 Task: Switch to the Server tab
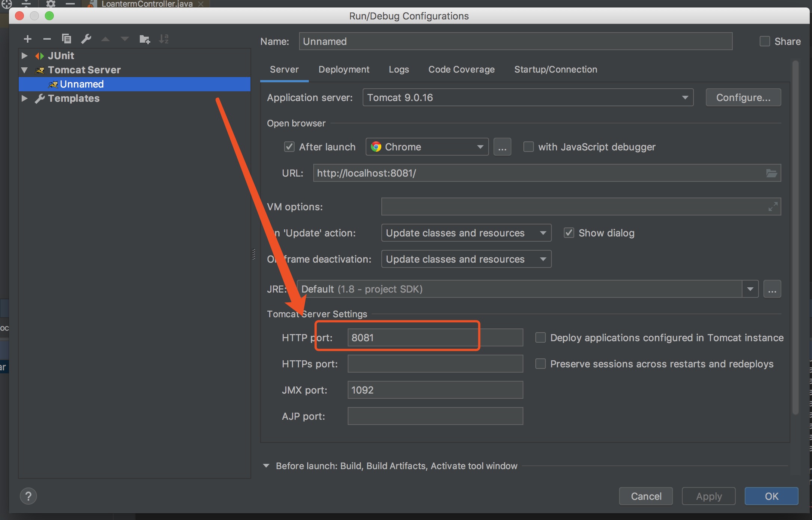point(284,70)
